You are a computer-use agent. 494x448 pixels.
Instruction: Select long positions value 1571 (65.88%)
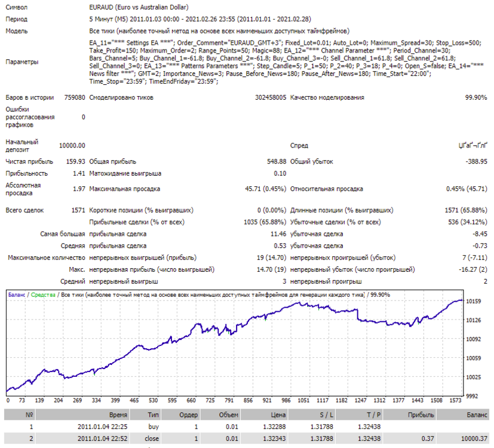[466, 210]
